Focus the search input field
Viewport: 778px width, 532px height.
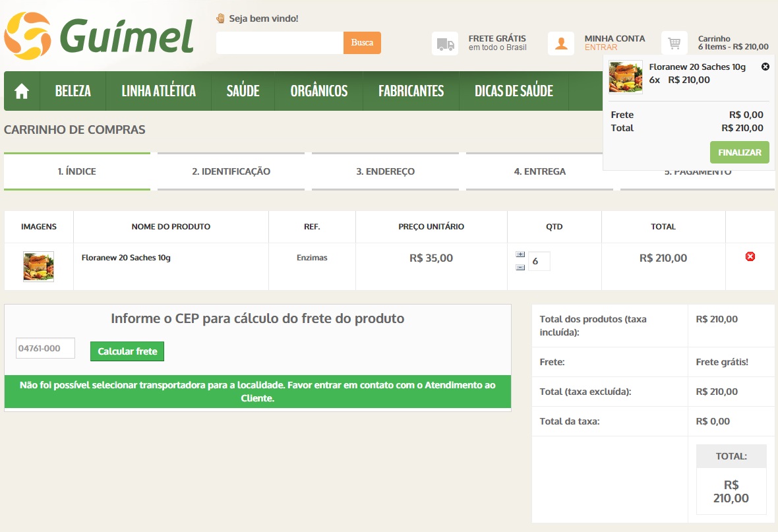click(280, 43)
